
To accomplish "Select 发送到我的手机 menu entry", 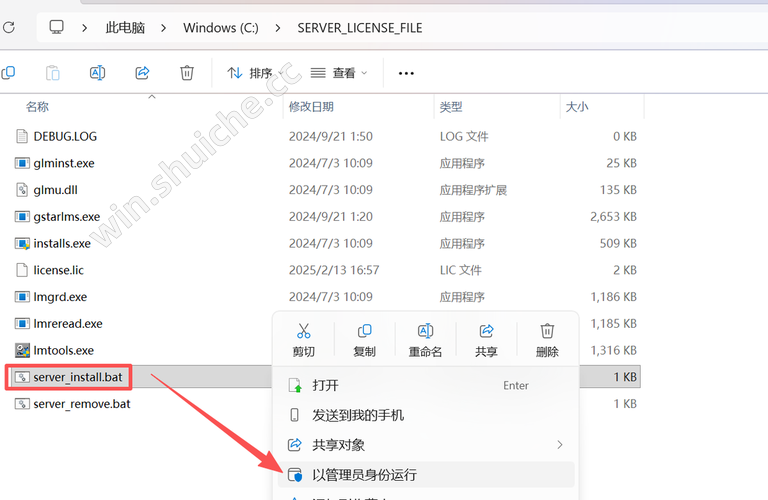I will (357, 415).
